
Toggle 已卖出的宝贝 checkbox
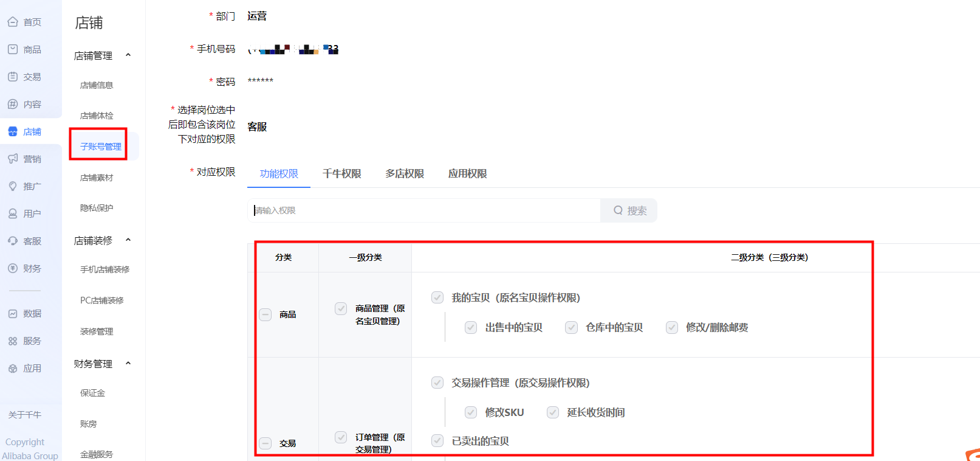click(437, 440)
